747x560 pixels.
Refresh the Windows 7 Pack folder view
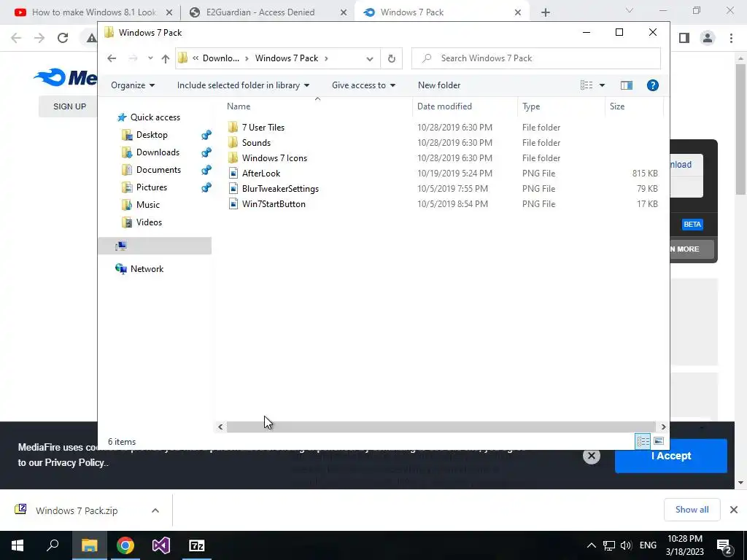click(391, 58)
